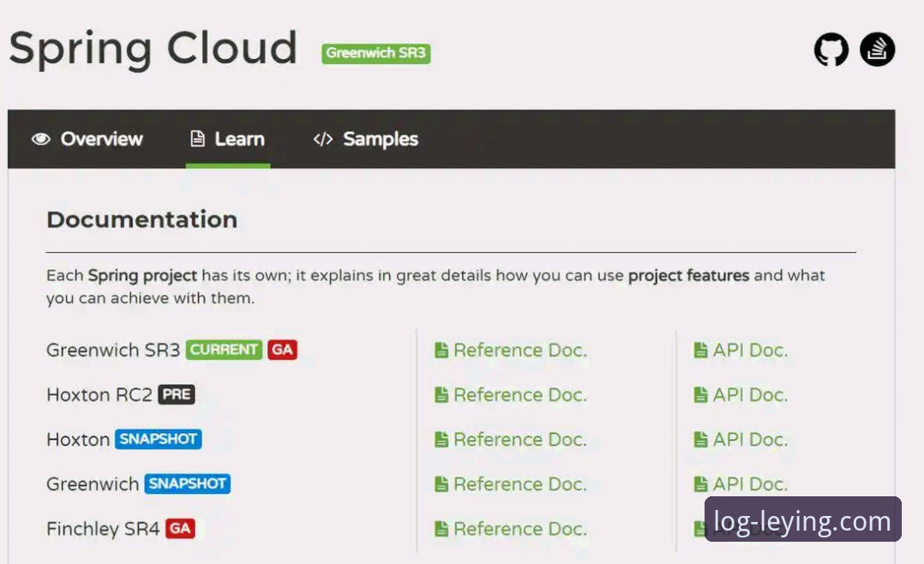
Task: Select the 'Finchley SR4' version label
Action: [103, 529]
